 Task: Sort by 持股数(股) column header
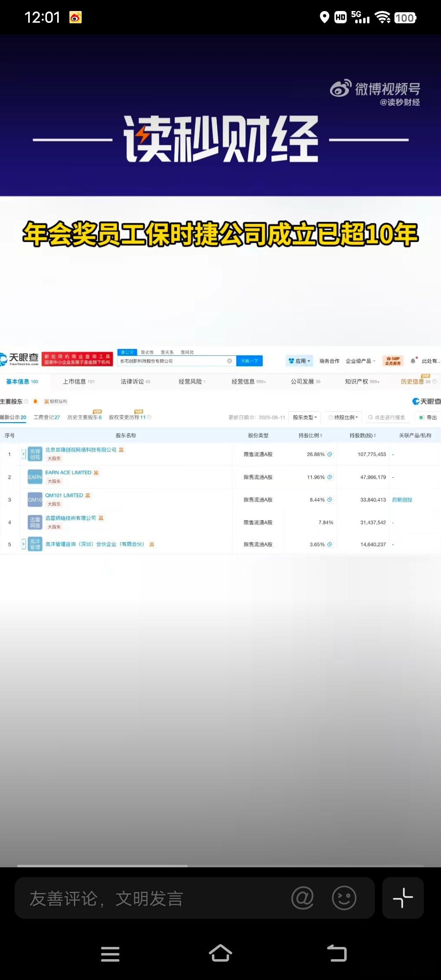363,435
